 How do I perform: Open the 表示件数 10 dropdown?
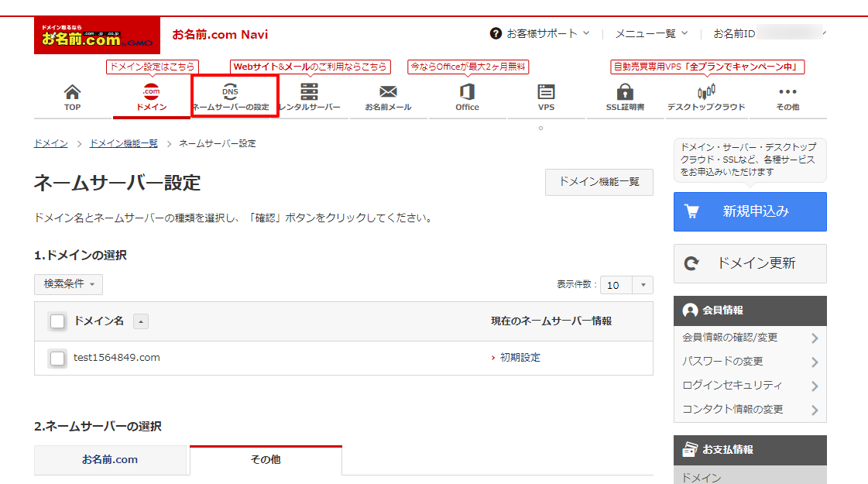pos(626,285)
